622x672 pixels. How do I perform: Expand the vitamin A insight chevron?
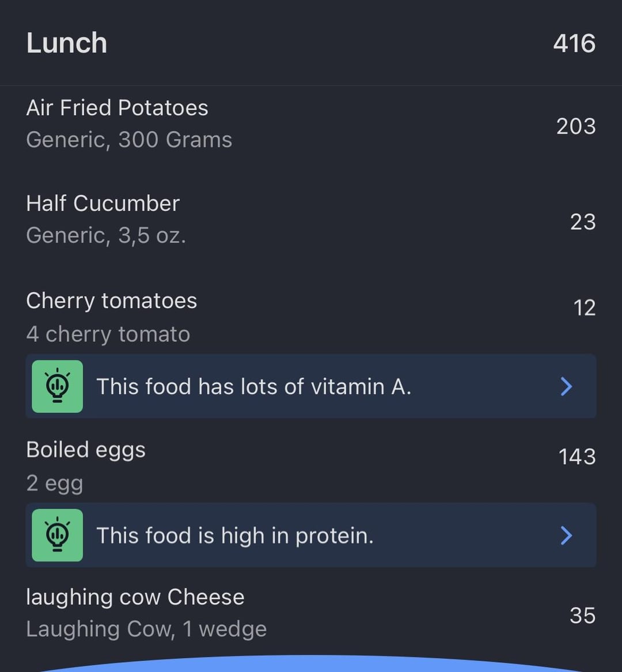click(566, 386)
